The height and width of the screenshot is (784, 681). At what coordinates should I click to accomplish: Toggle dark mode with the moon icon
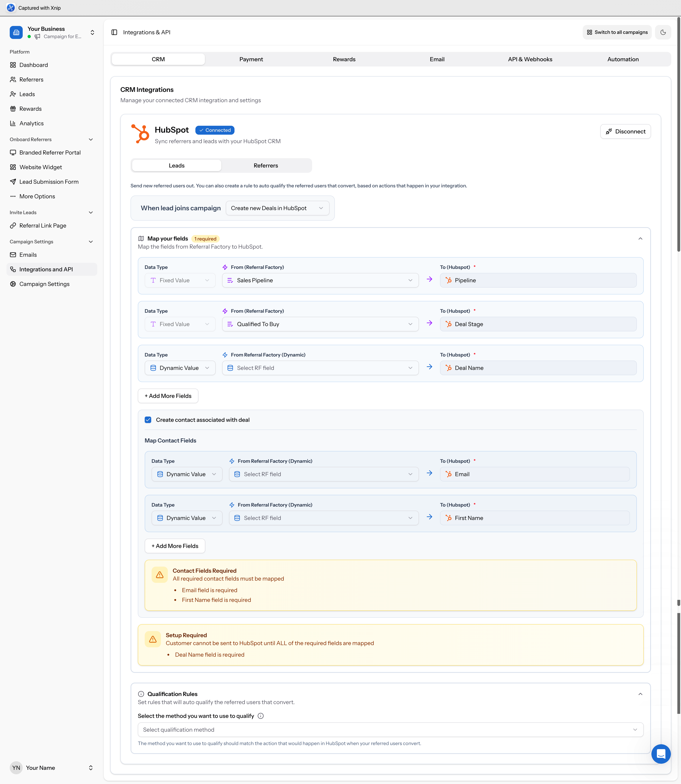(663, 32)
